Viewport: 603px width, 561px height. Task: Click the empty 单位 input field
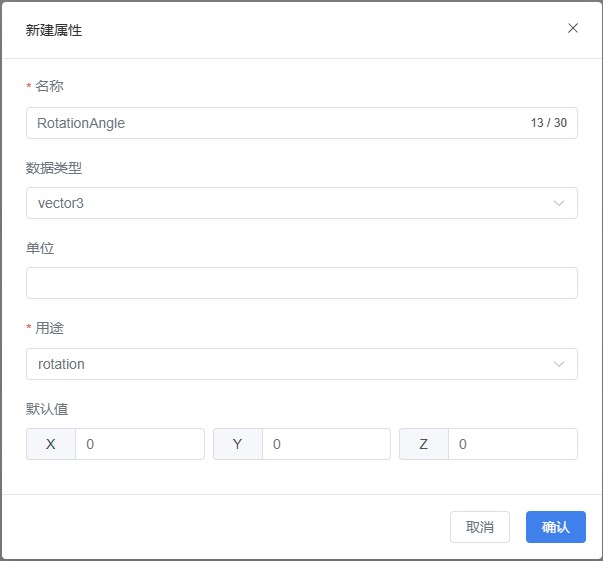pyautogui.click(x=301, y=283)
